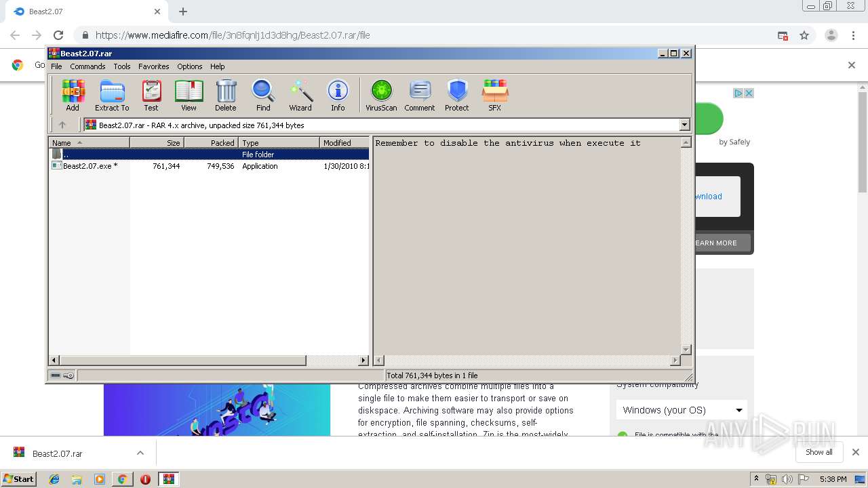The image size is (868, 488).
Task: Click comment pane vertical scroll up arrow
Action: (686, 142)
